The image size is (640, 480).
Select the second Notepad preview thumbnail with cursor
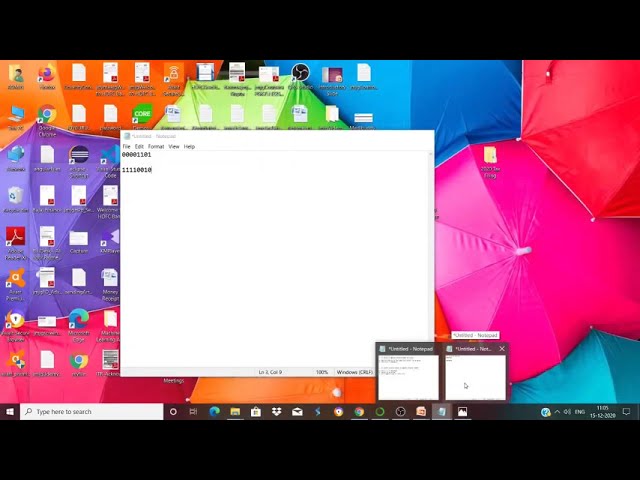point(476,377)
